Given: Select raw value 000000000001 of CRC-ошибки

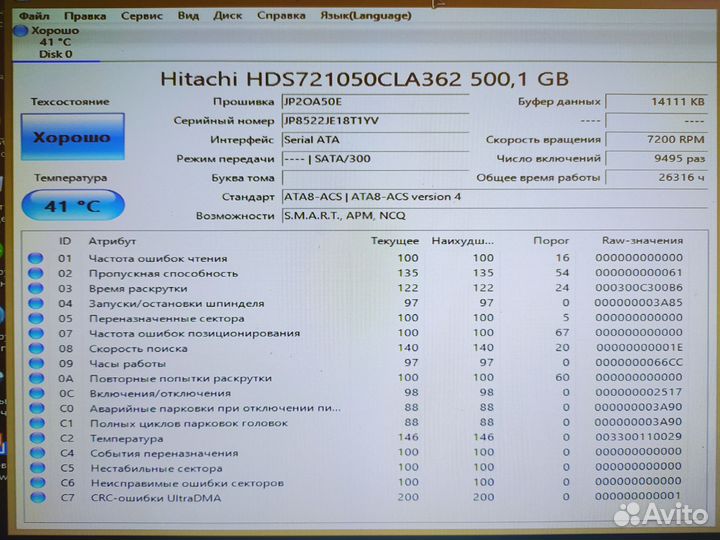Looking at the screenshot, I should tap(637, 496).
